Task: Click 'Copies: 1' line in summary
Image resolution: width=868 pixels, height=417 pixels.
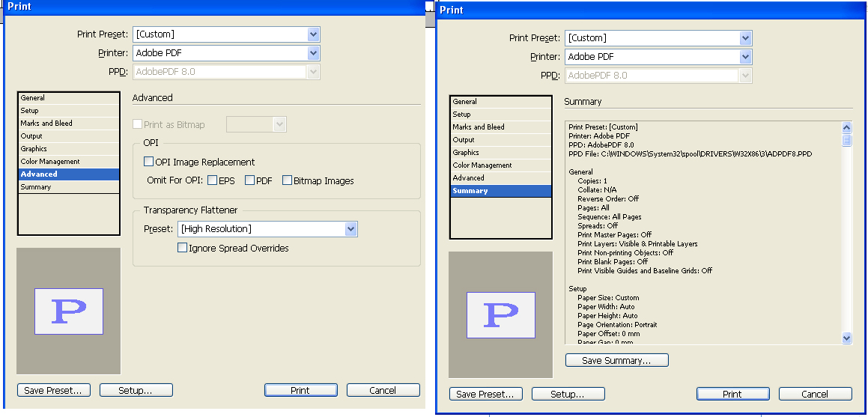Action: click(x=592, y=181)
